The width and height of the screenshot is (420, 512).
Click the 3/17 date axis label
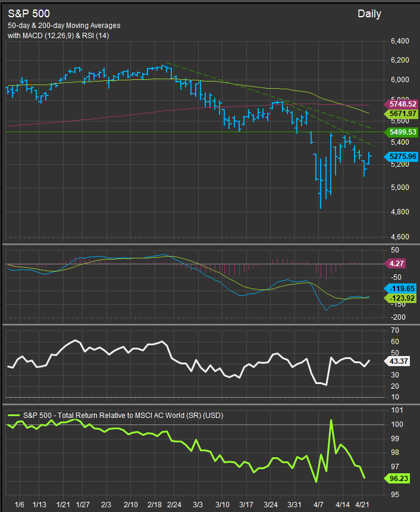[x=246, y=505]
